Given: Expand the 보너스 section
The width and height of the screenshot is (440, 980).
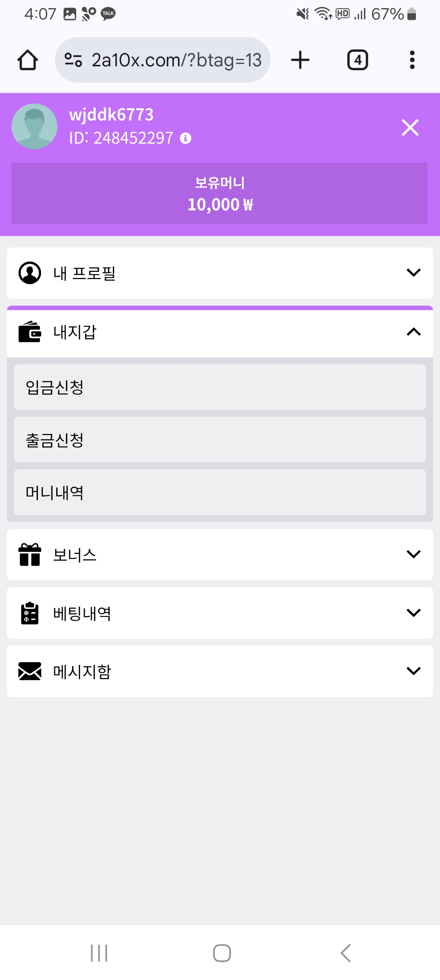Looking at the screenshot, I should tap(220, 555).
